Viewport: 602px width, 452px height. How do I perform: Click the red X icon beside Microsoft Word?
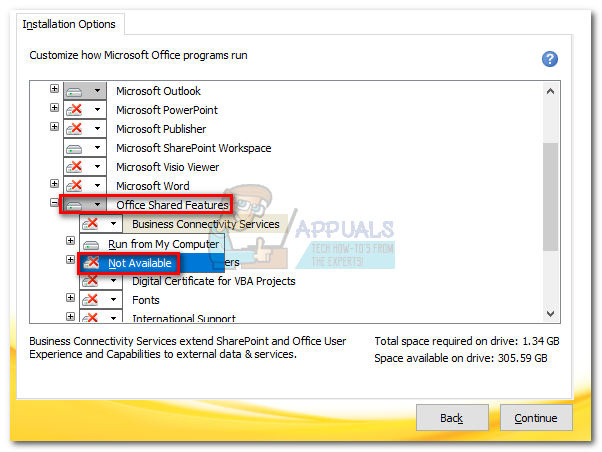[74, 186]
